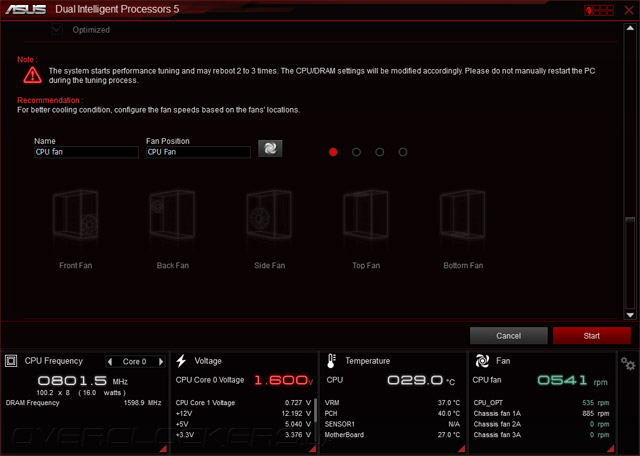
Task: Switch to next core with right arrow
Action: click(x=161, y=362)
